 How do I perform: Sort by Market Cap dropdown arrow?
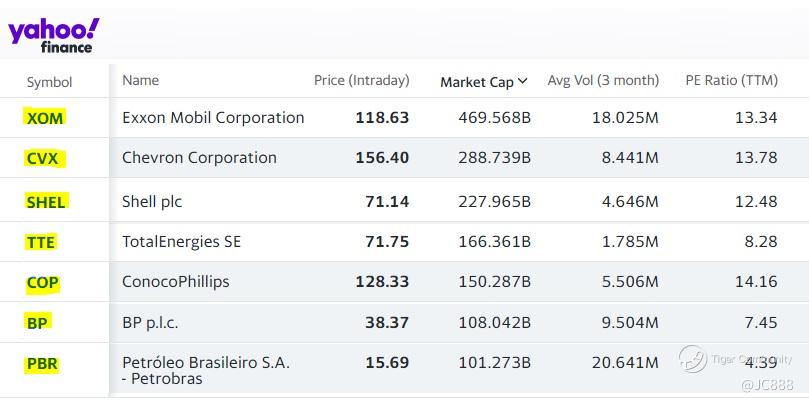coord(524,82)
